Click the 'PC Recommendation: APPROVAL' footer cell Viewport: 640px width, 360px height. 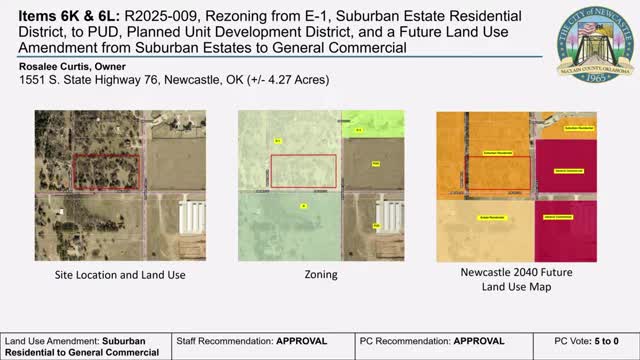point(444,347)
